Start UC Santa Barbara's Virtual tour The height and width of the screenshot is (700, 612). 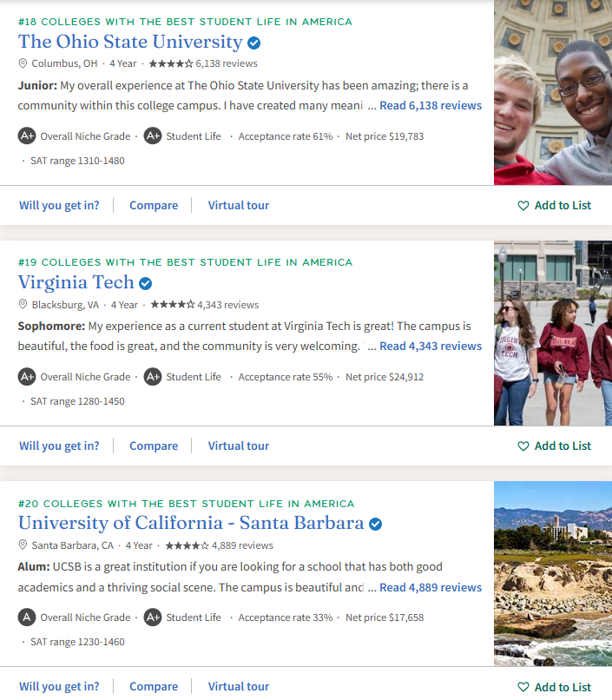pyautogui.click(x=239, y=686)
